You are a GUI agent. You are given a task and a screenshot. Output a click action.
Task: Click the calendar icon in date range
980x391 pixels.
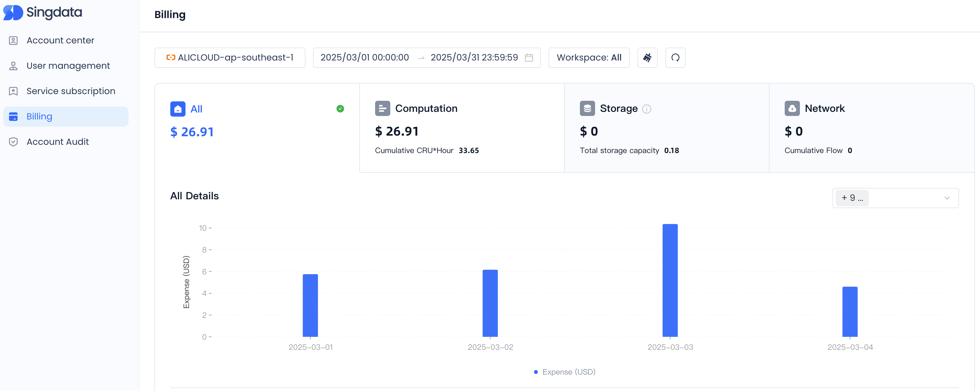point(528,57)
